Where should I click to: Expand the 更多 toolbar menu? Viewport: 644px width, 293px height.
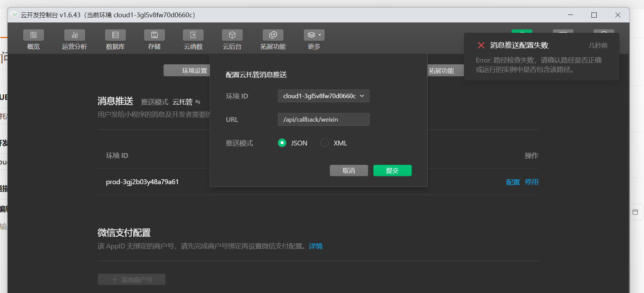[314, 35]
